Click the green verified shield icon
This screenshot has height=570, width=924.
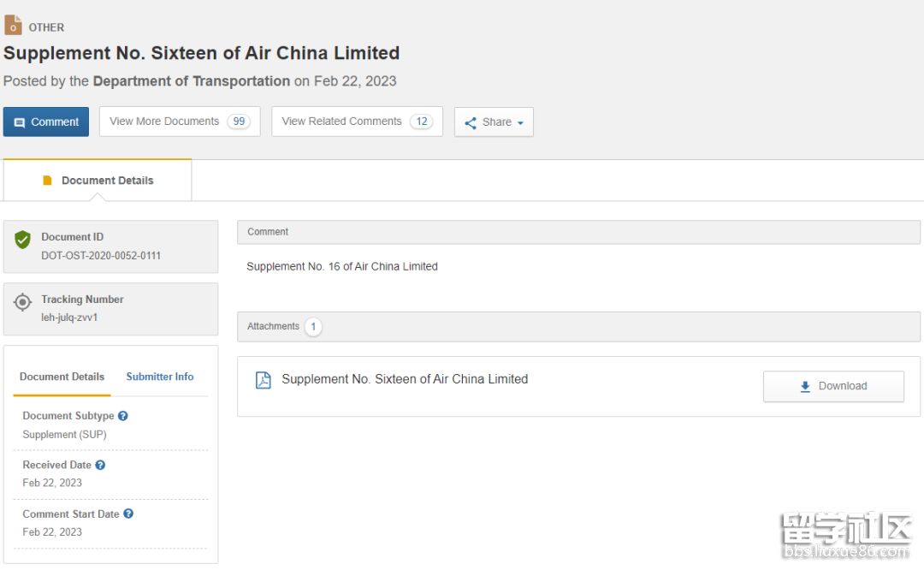coord(23,240)
